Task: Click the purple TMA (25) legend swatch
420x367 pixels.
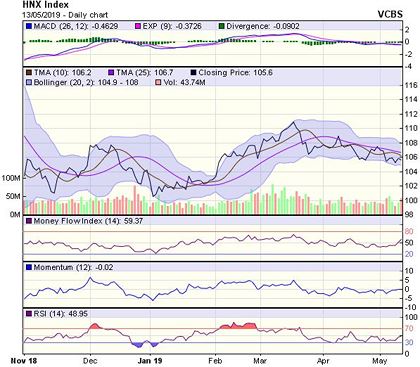Action: 111,72
